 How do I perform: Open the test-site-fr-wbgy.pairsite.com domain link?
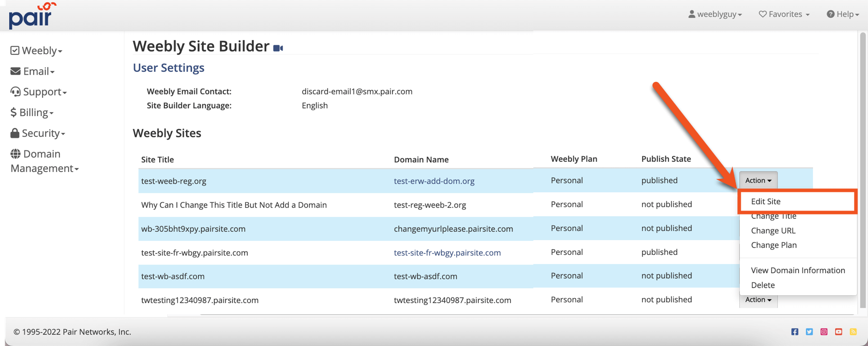pos(447,253)
